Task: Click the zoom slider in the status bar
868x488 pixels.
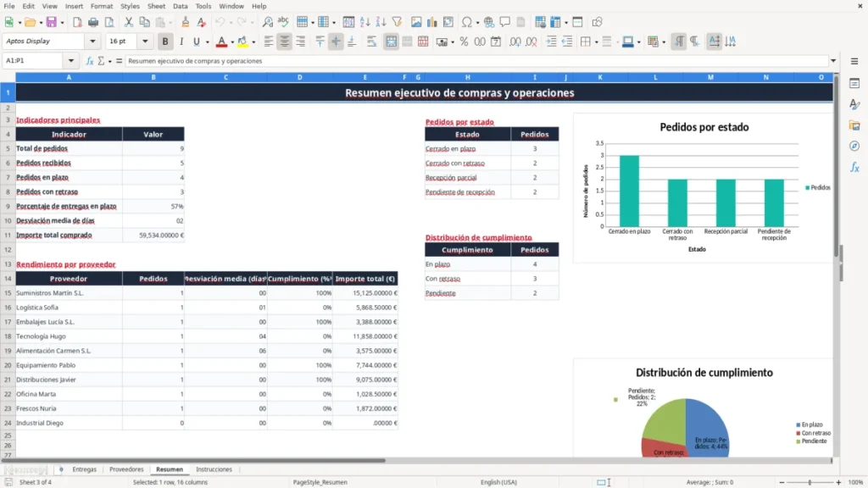Action: point(810,482)
